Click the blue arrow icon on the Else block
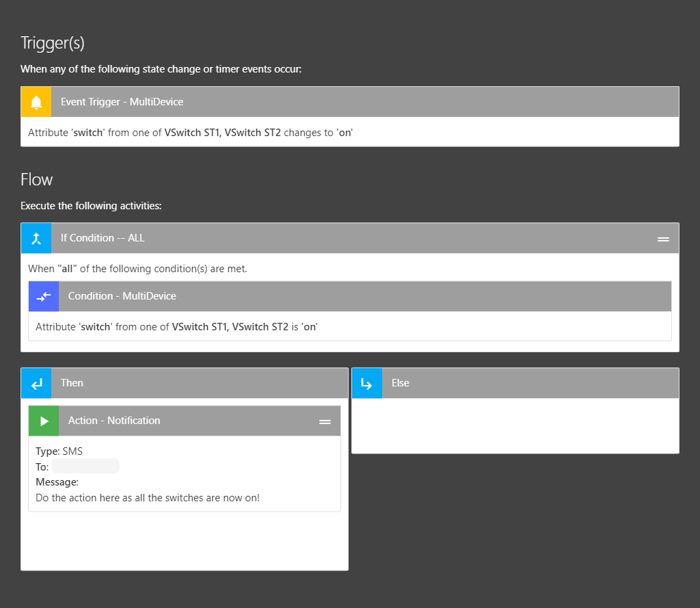Screen dimensions: 700x608 (x=367, y=383)
